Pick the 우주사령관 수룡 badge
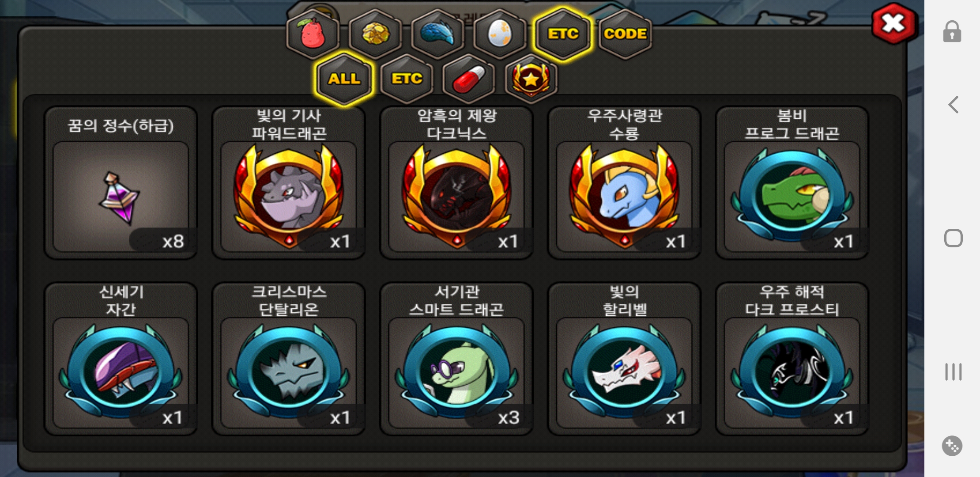The height and width of the screenshot is (477, 980). click(x=624, y=183)
